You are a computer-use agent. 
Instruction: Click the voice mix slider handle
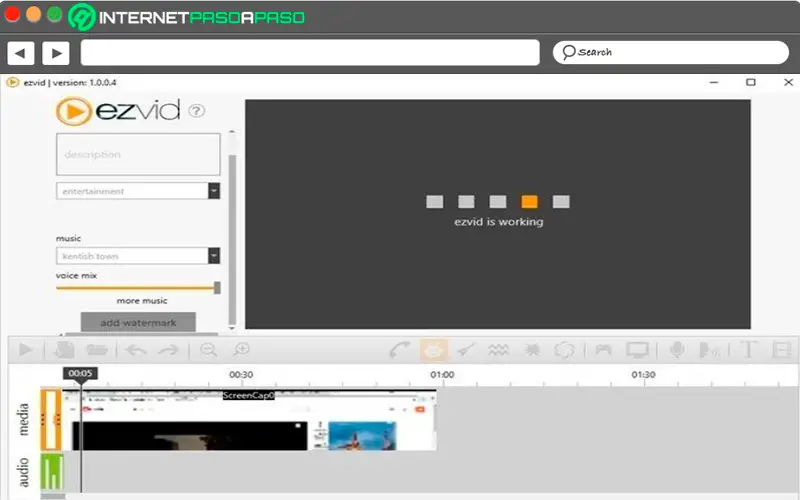[217, 288]
